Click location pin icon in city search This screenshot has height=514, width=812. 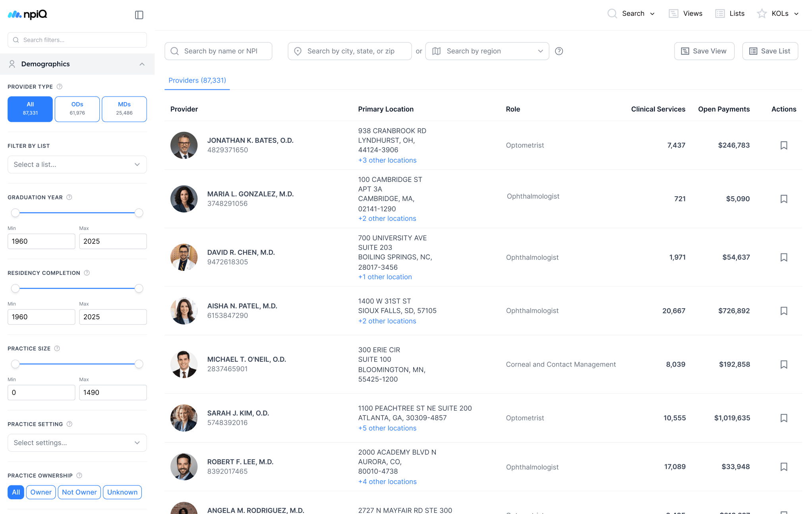[298, 51]
